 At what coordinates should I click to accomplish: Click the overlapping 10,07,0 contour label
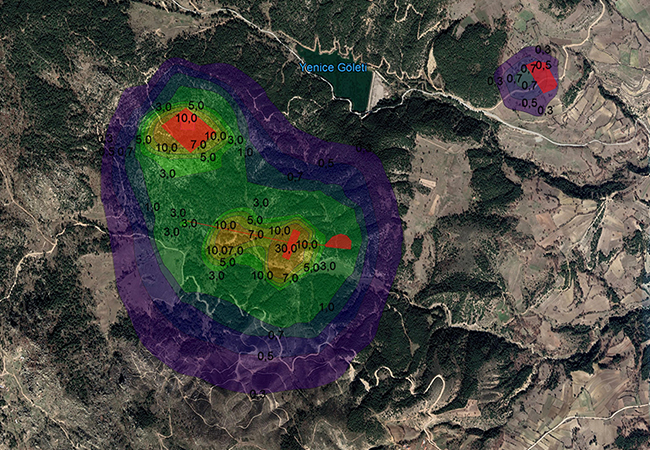pyautogui.click(x=225, y=250)
